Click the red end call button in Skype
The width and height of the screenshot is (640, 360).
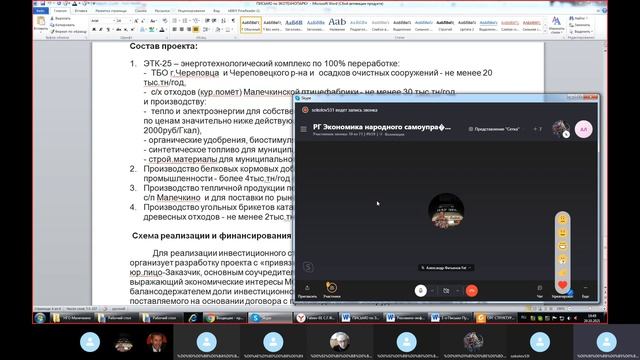pos(472,291)
